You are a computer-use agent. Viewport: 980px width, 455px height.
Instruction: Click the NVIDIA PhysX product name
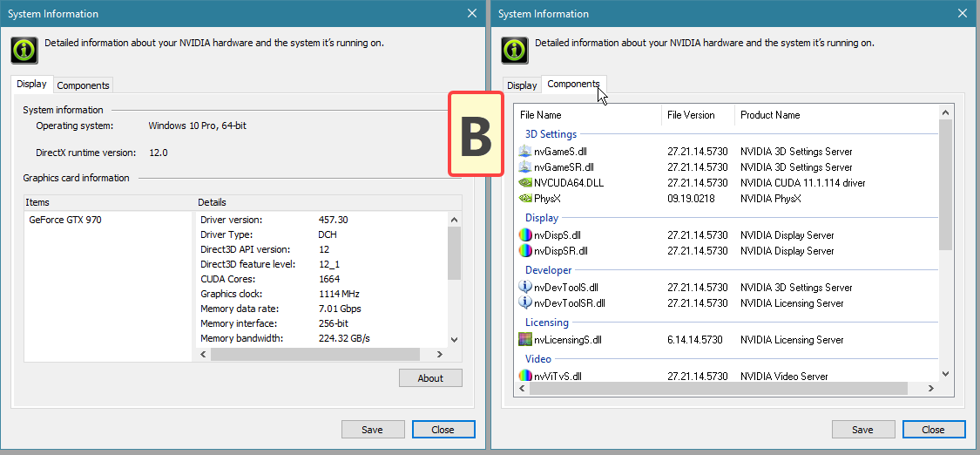(771, 199)
